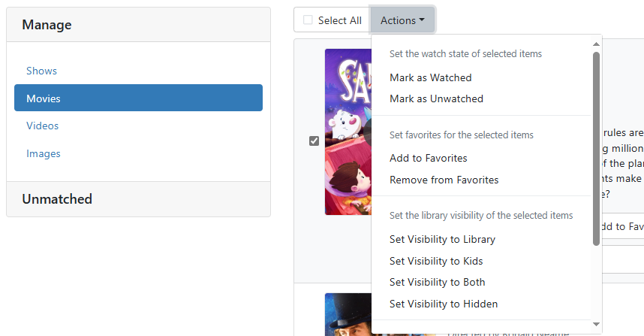Click Mark as Watched
Screen dimensions: 644x336
coord(430,77)
